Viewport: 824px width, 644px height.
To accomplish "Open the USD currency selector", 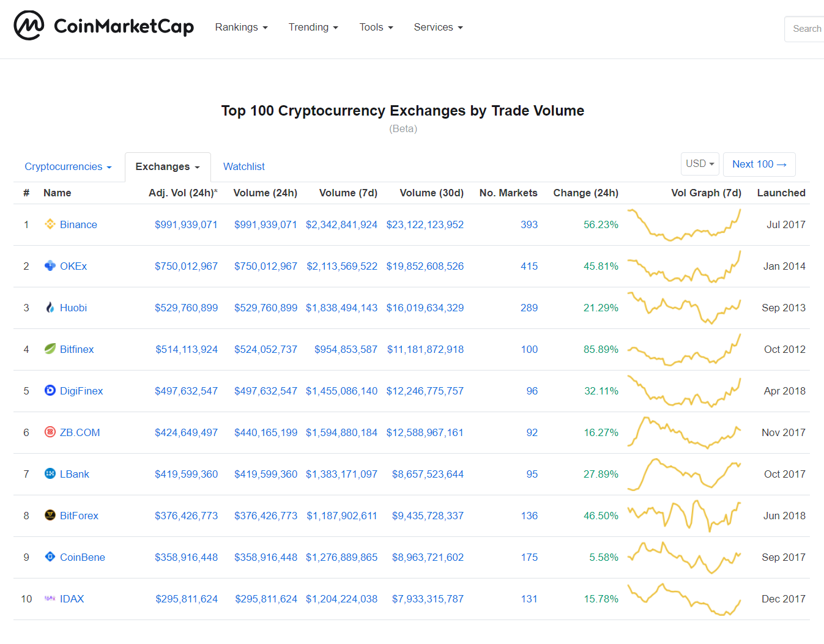I will point(700,164).
